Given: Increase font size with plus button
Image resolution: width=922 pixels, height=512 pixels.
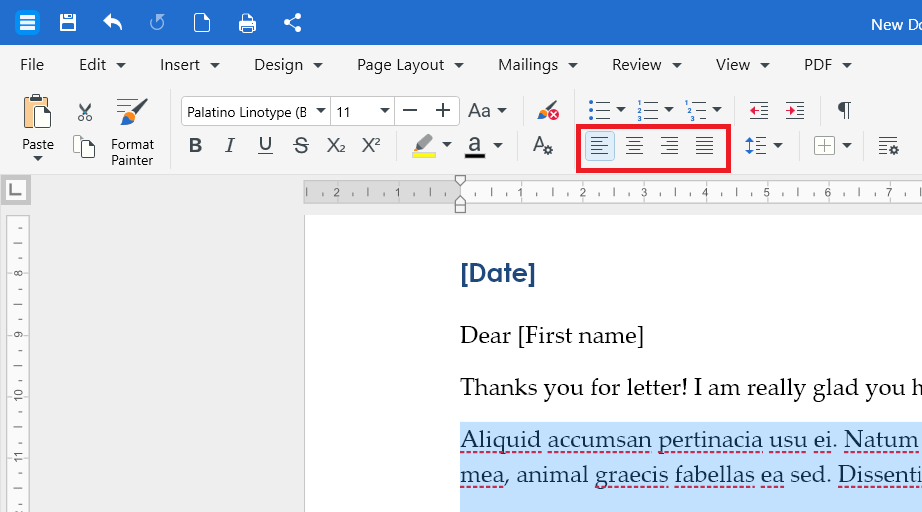Looking at the screenshot, I should (x=442, y=111).
